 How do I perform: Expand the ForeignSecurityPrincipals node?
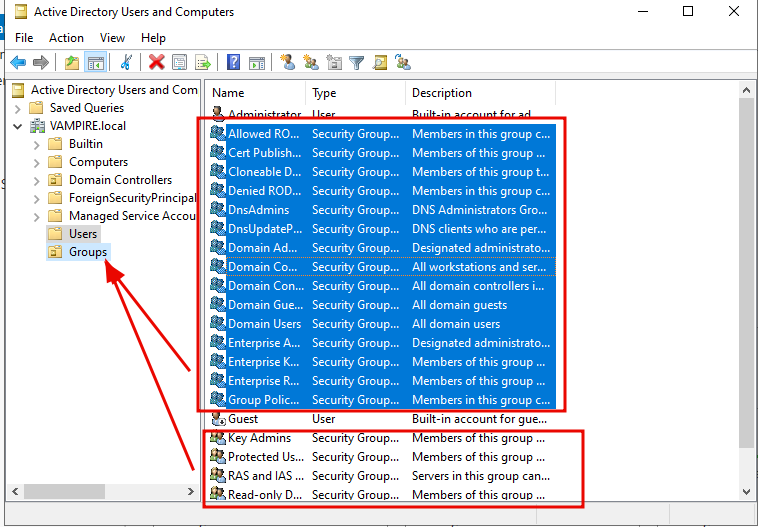pos(37,199)
